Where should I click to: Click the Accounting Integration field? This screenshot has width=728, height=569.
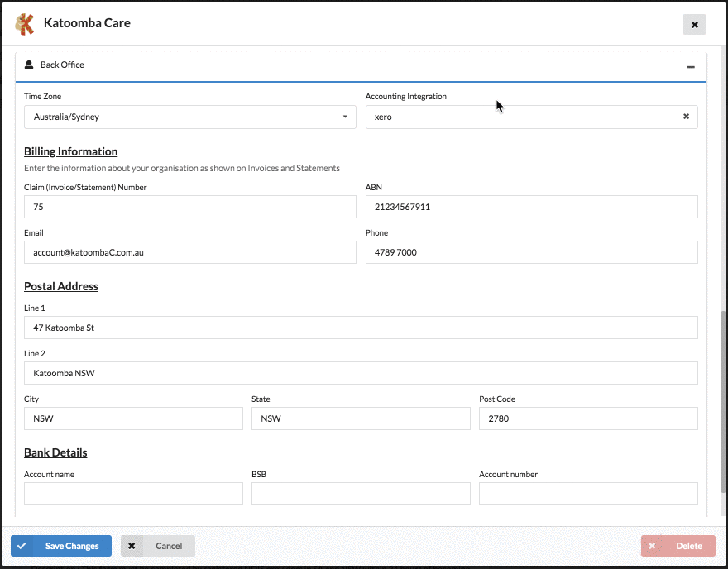pos(531,117)
